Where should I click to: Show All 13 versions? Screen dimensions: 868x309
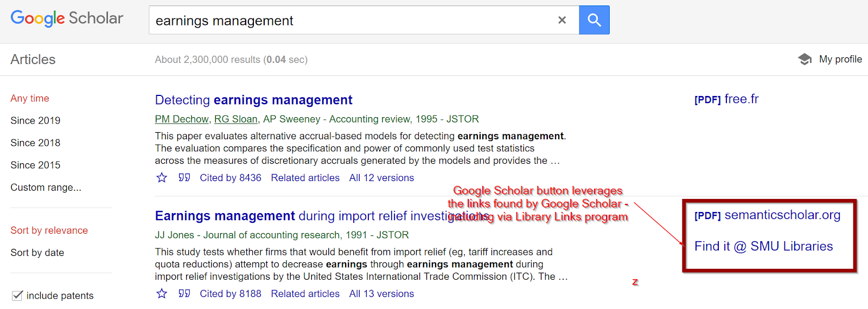[x=381, y=294]
